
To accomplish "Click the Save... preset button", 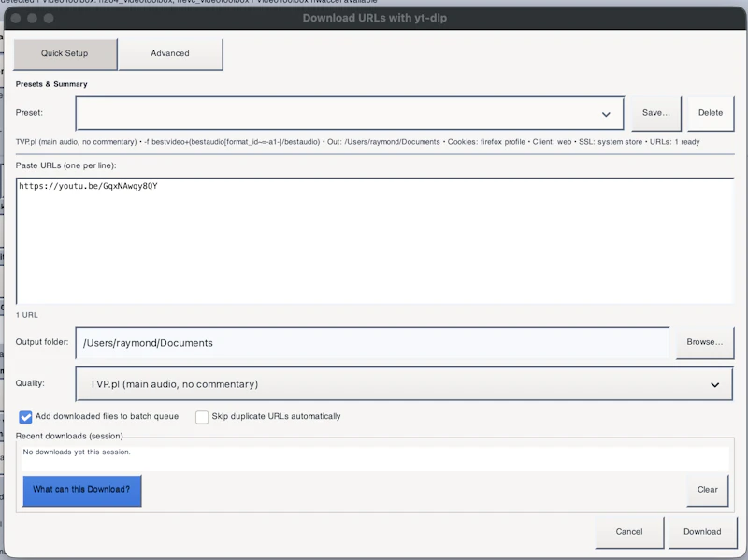I will click(x=656, y=113).
